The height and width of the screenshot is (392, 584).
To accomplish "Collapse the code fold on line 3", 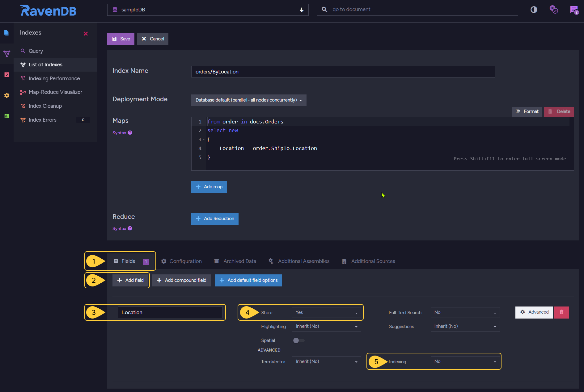I will (x=204, y=140).
